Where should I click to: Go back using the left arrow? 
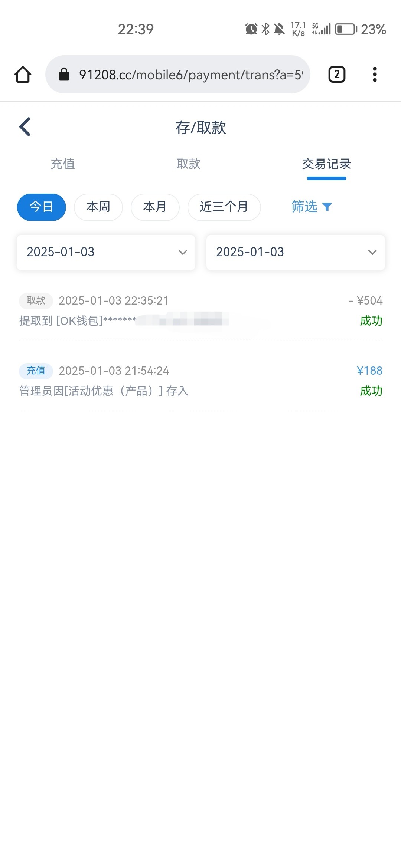pyautogui.click(x=25, y=127)
